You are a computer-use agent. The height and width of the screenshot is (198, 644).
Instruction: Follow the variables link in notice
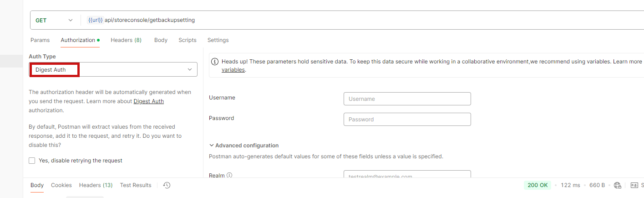click(x=233, y=70)
